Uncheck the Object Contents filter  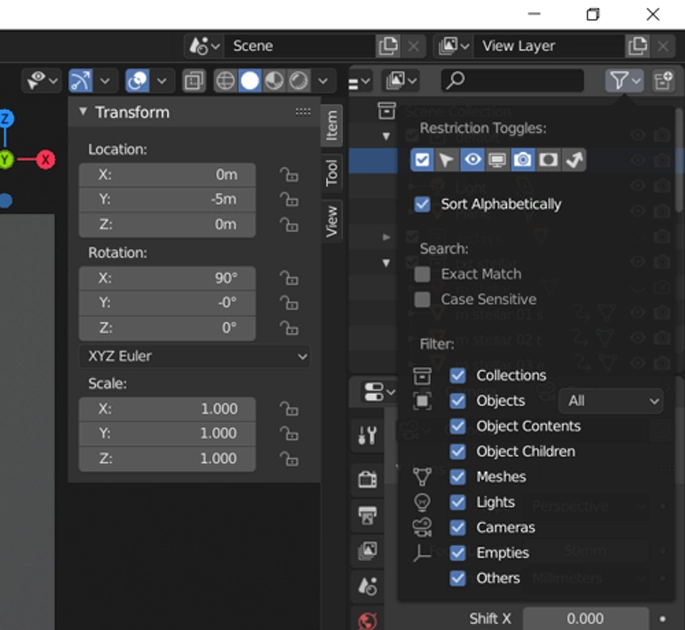coord(458,426)
